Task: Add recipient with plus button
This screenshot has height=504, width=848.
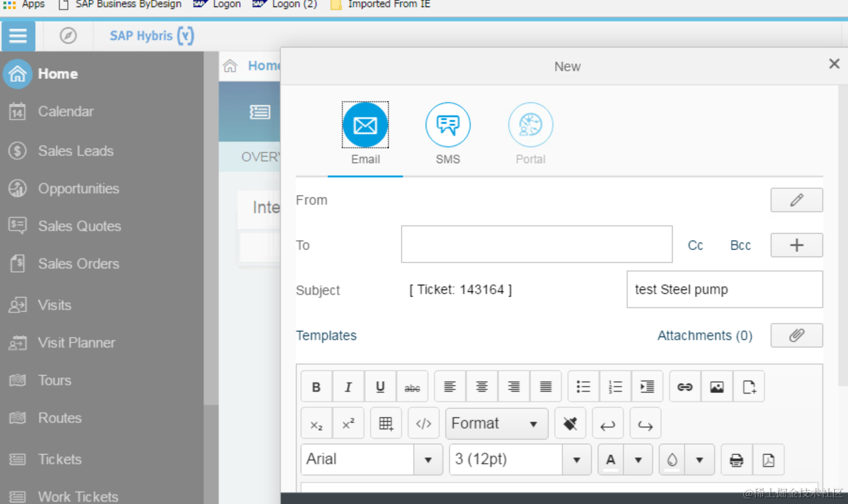Action: click(x=797, y=245)
